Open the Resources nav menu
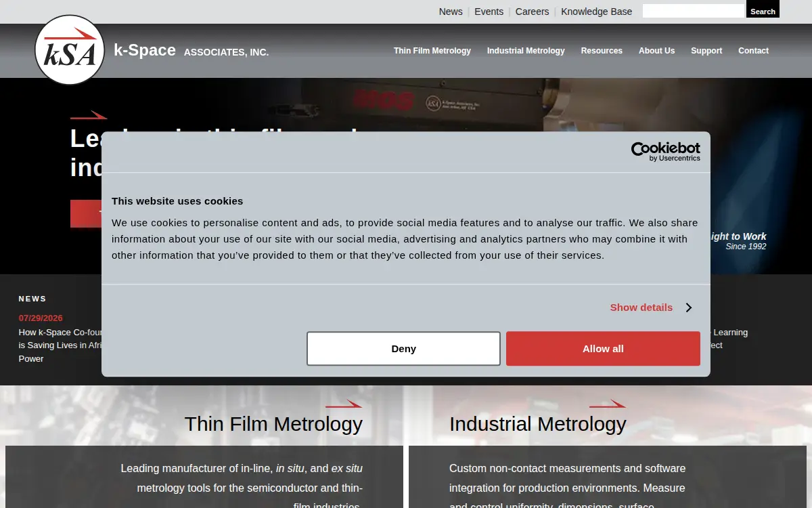 pos(602,51)
